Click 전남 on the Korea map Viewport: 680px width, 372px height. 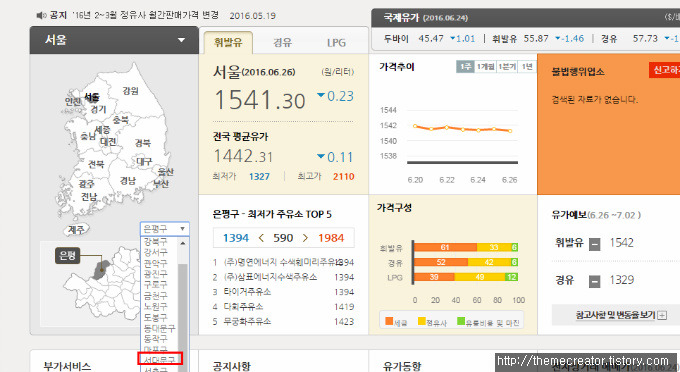89,197
